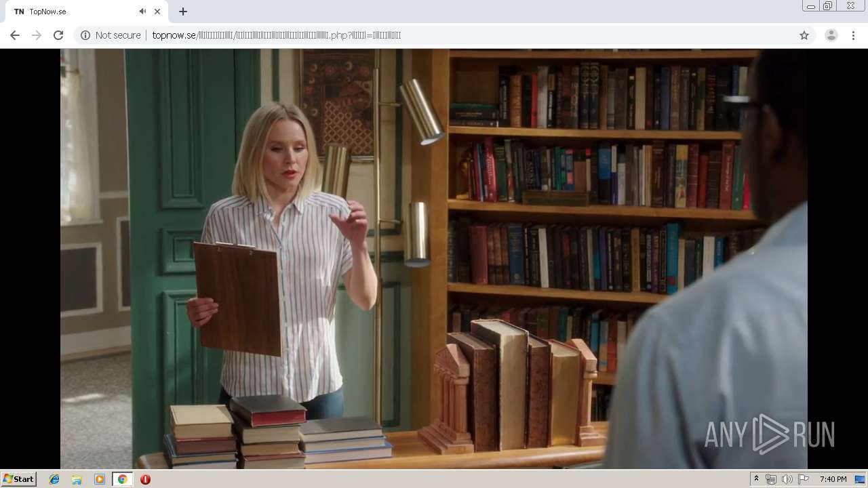Switch to the Chrome taskbar button

(x=122, y=479)
